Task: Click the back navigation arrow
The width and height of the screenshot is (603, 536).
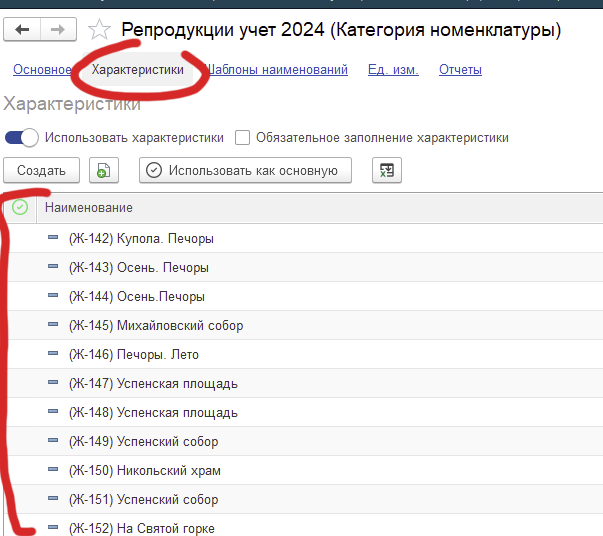Action: tap(22, 31)
